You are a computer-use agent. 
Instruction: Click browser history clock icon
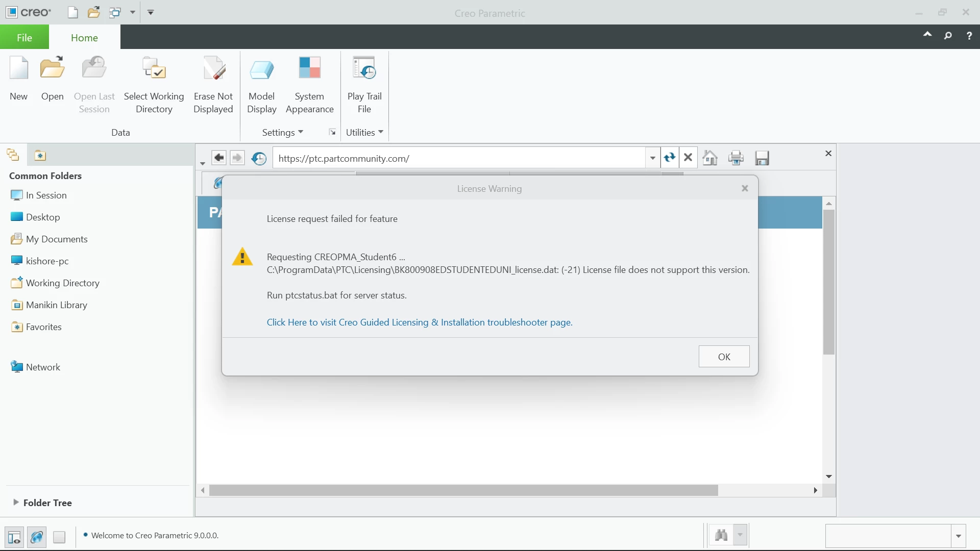coord(259,158)
